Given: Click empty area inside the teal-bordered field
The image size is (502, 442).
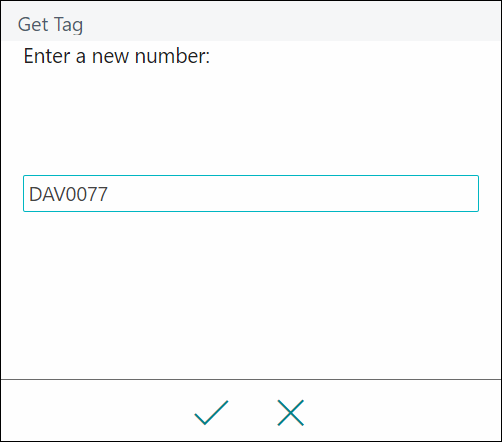Looking at the screenshot, I should [x=293, y=193].
